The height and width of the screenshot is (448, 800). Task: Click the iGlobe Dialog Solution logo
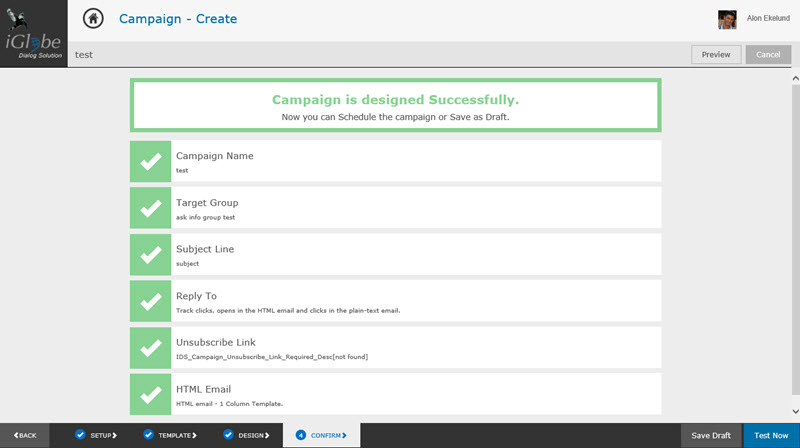point(34,34)
